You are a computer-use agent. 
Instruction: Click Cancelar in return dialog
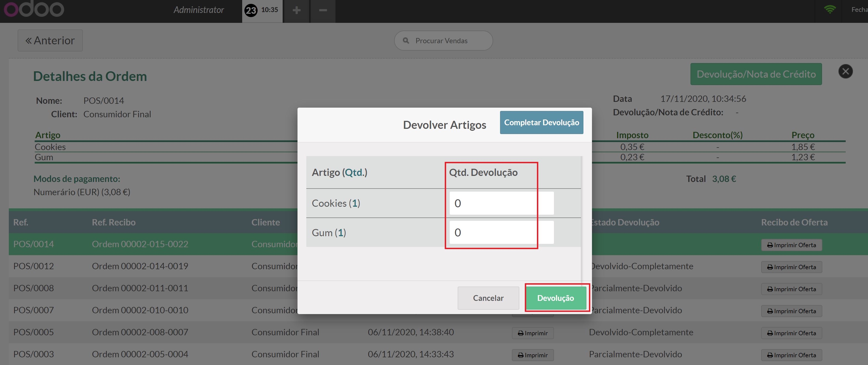(488, 298)
